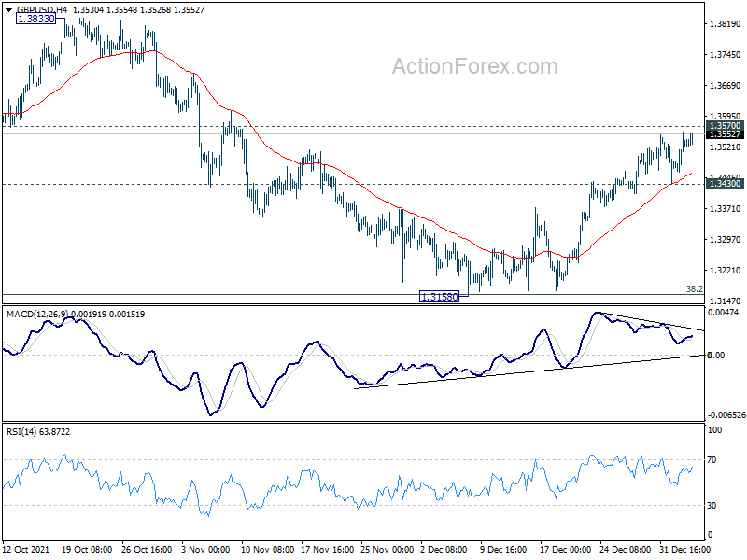Select the RSI(14) 63.8722 indicator label
747x560 pixels.
[38, 432]
